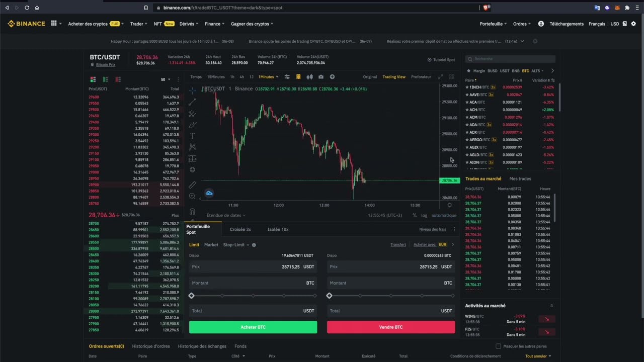Viewport: 644px width, 362px height.
Task: Open the Trader menu dropdown
Action: (x=139, y=24)
